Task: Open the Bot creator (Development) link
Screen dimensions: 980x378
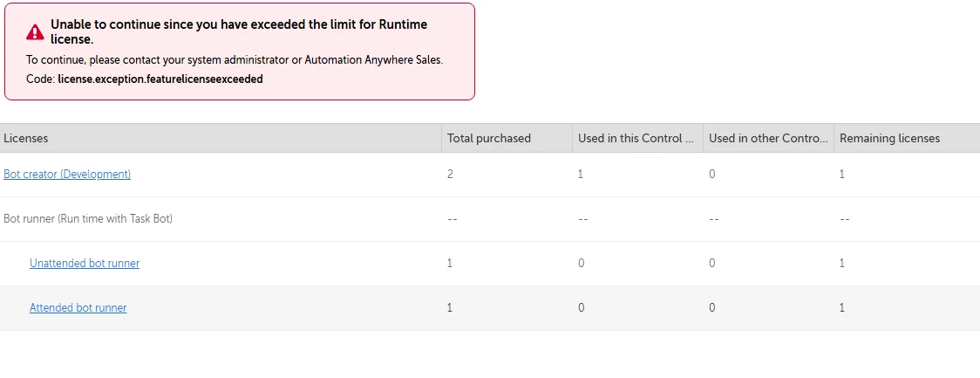Action: tap(67, 175)
